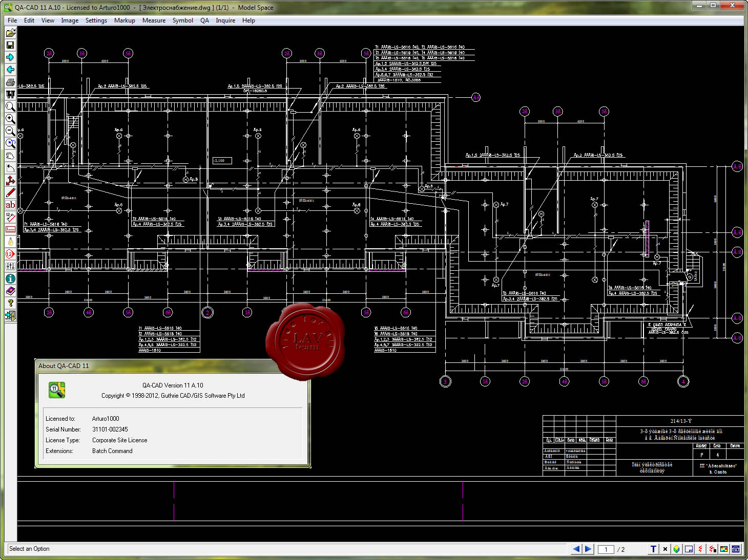Image resolution: width=748 pixels, height=560 pixels.
Task: Select the red pencil markup tool
Action: (x=10, y=192)
